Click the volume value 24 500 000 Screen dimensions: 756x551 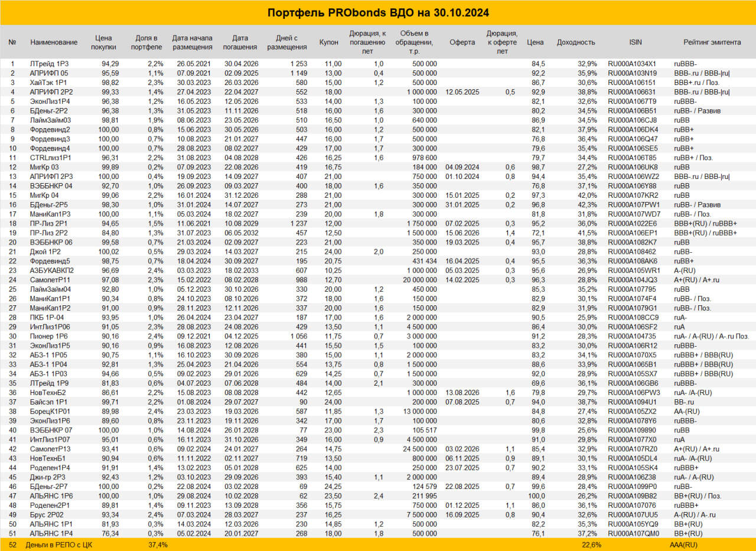[420, 449]
